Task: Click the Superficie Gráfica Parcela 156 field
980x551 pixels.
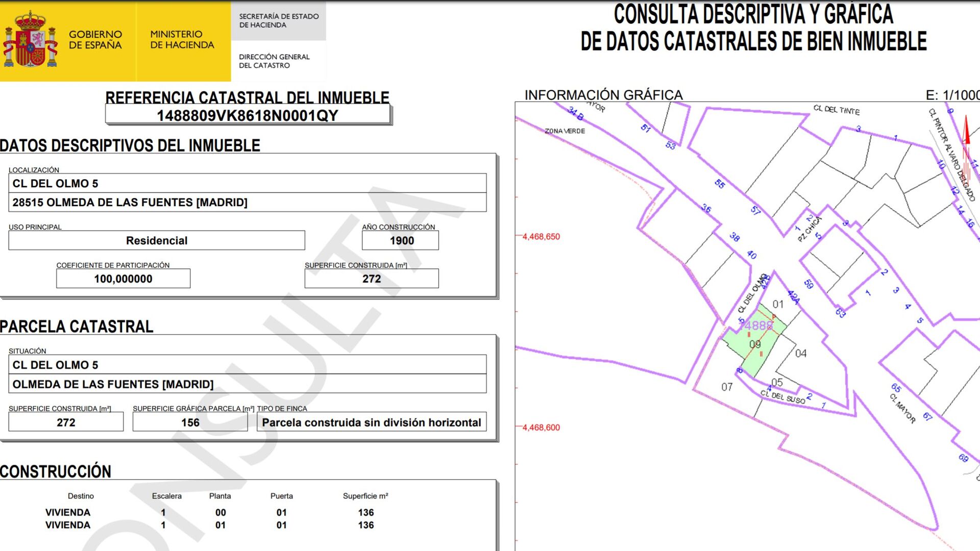Action: tap(190, 422)
